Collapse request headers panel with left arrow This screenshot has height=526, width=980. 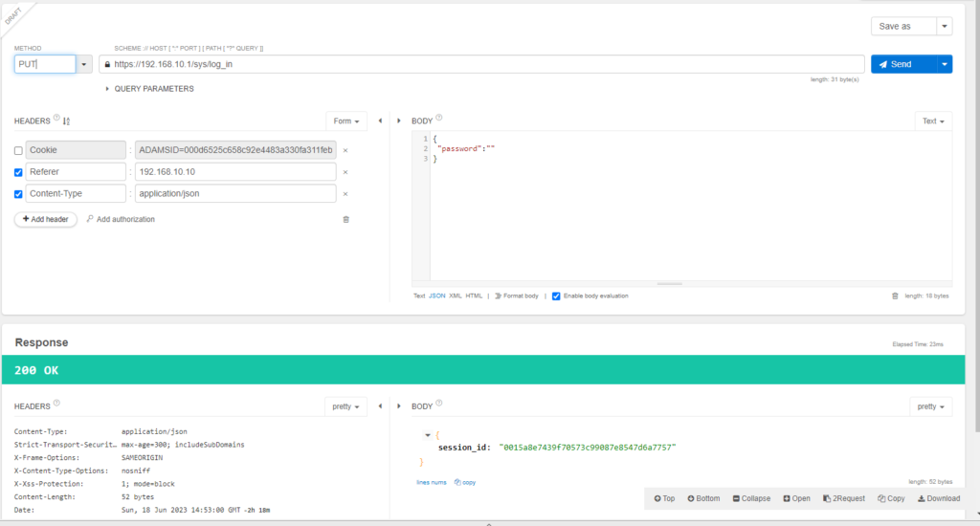380,121
